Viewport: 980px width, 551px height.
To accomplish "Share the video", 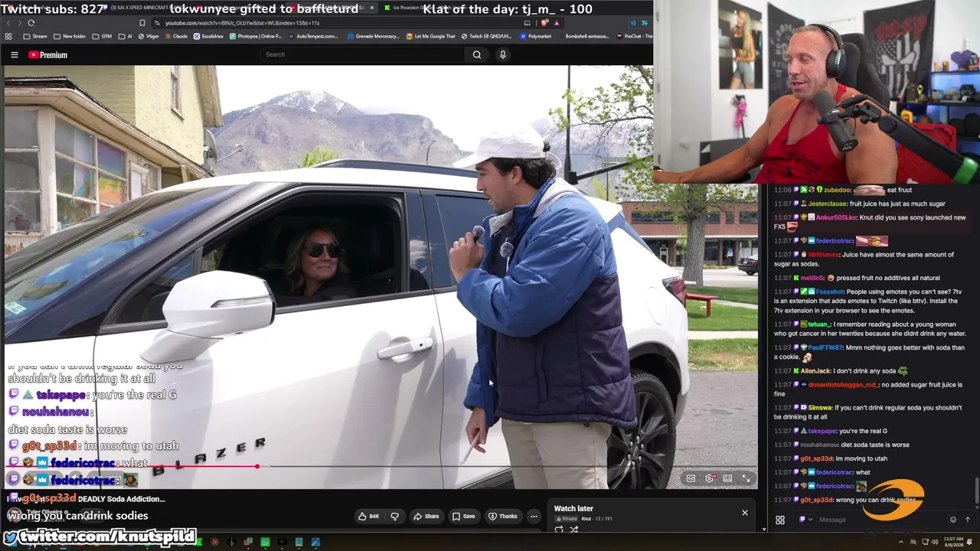I will coord(426,517).
